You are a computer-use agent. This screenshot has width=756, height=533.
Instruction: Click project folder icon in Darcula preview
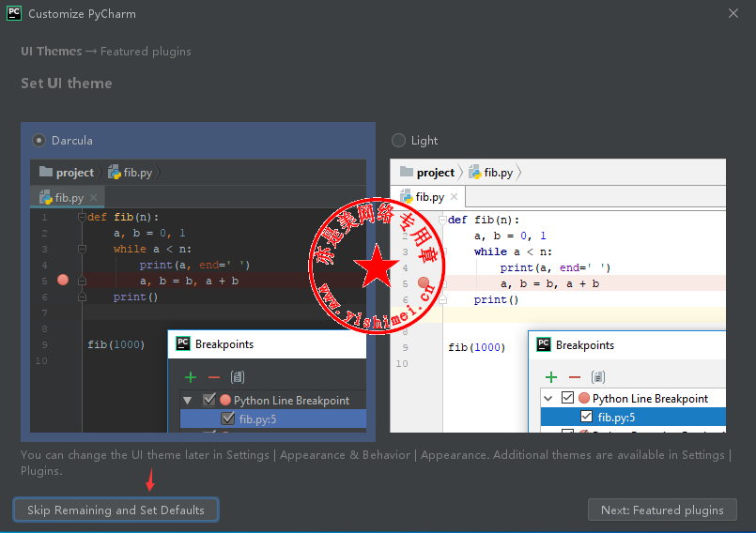click(x=46, y=172)
